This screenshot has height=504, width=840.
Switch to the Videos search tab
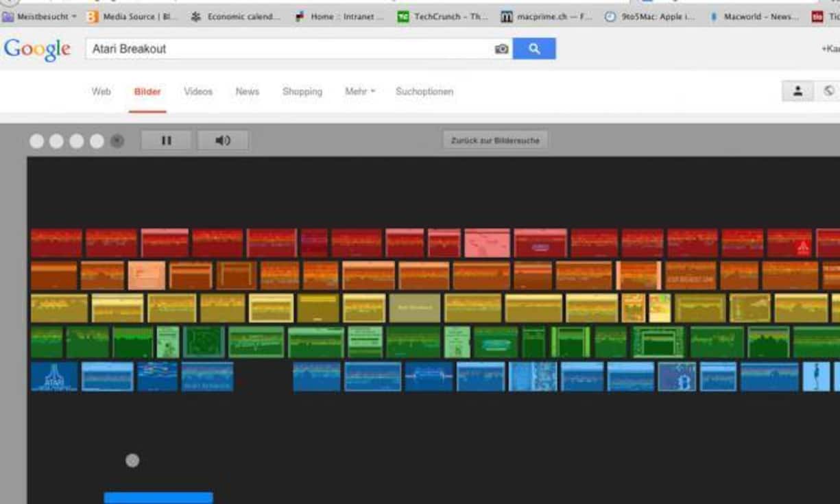pyautogui.click(x=197, y=91)
